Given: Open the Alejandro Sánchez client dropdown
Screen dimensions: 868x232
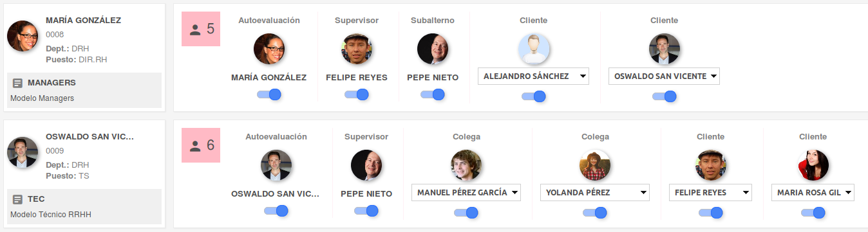Looking at the screenshot, I should [x=533, y=76].
